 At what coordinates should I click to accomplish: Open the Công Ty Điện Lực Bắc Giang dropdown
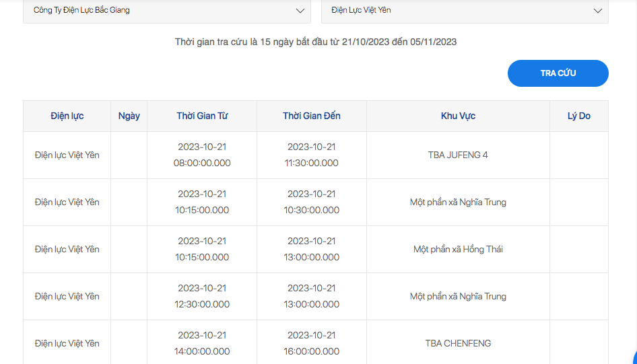point(167,11)
